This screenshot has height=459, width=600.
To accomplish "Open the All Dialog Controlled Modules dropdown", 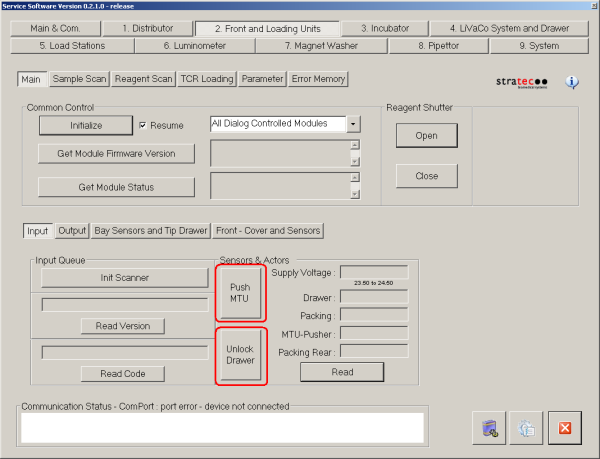I will (352, 124).
